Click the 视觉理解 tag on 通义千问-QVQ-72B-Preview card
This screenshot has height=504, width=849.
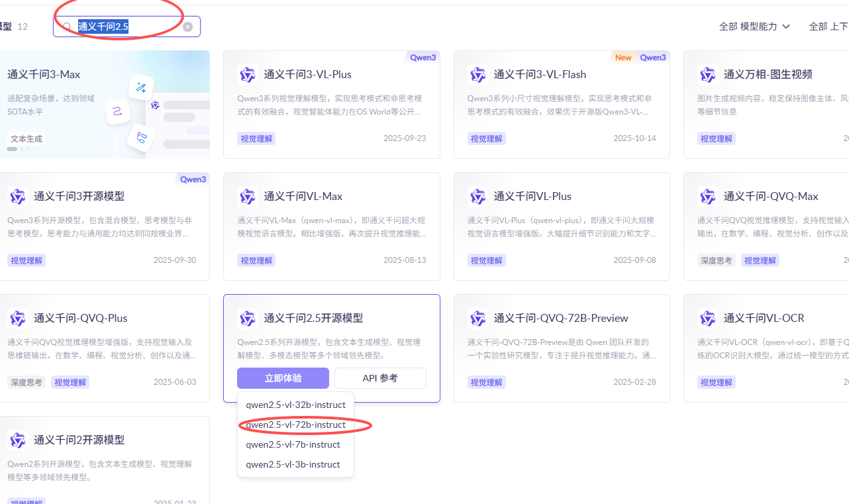486,382
